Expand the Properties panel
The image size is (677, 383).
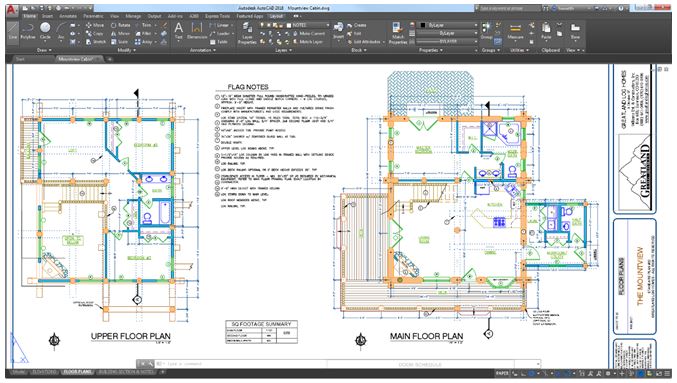430,50
